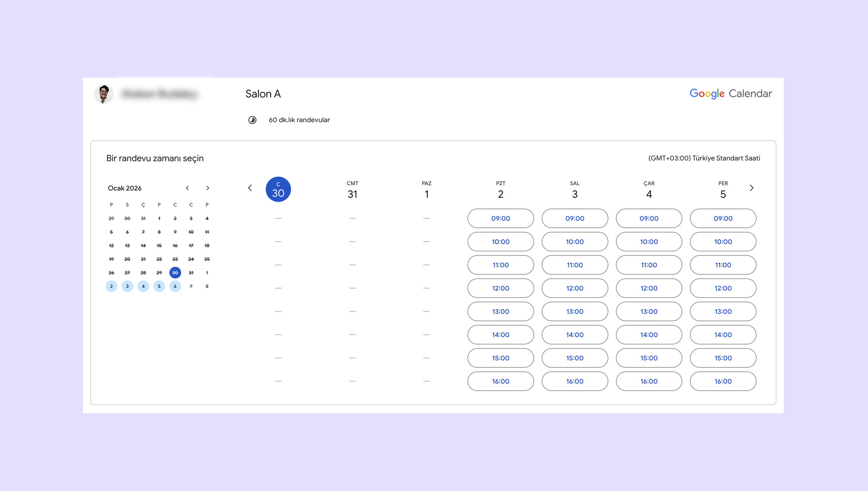Screen dimensions: 868x491
Task: Select the highlighted Friday 30 day header
Action: [278, 189]
